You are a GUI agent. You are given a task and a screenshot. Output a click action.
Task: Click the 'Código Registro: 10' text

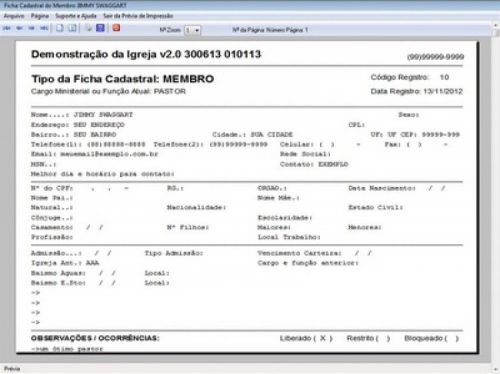coord(410,77)
